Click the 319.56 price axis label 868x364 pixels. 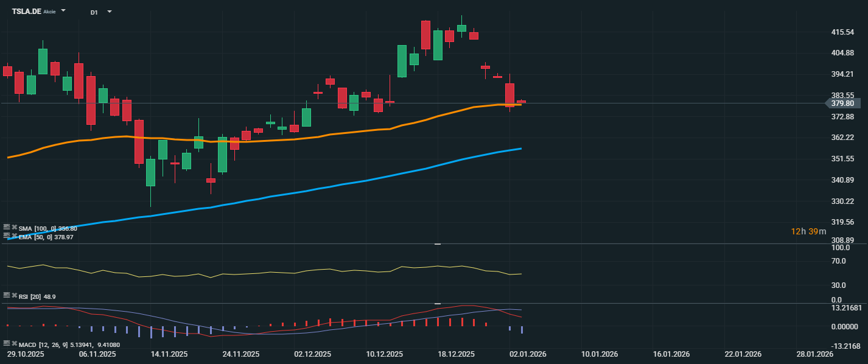pos(842,222)
